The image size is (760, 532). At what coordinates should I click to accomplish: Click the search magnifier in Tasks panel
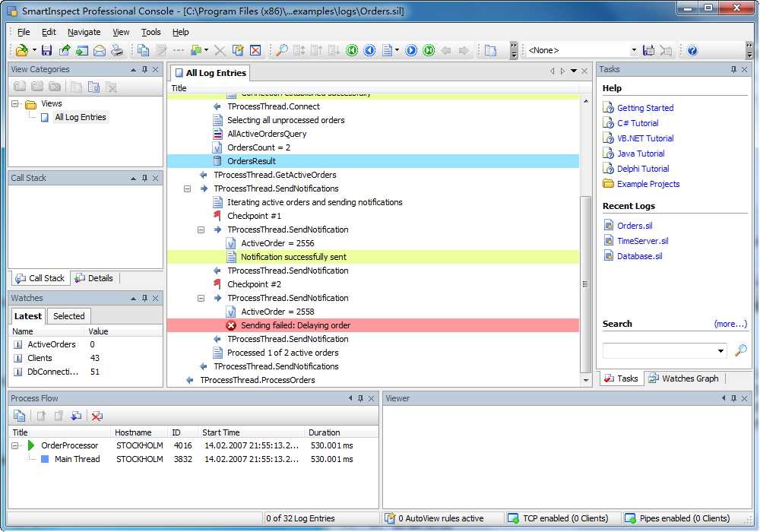[x=740, y=350]
